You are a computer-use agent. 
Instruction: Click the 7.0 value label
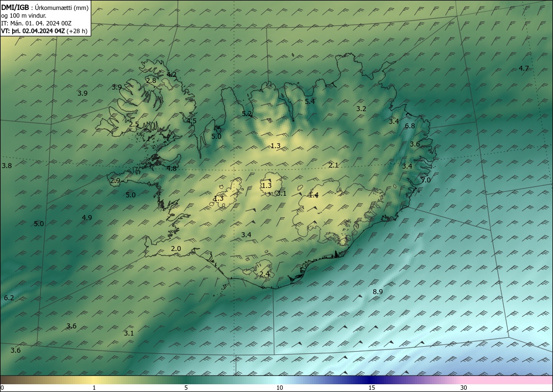426,180
